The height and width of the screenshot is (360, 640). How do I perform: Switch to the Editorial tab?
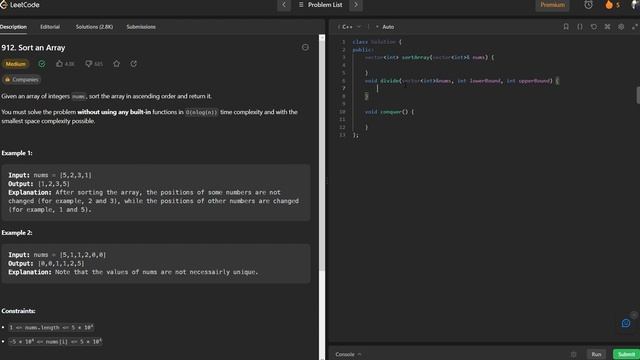(x=50, y=27)
